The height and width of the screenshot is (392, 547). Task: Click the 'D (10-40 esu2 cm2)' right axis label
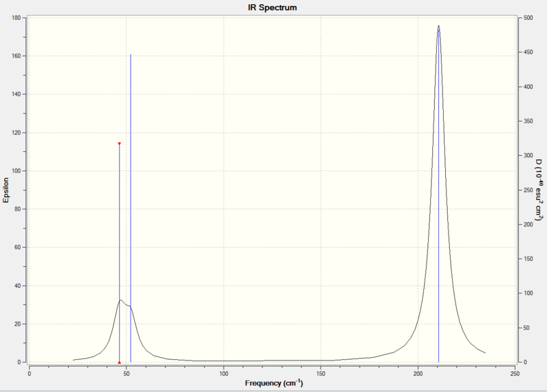(x=539, y=190)
